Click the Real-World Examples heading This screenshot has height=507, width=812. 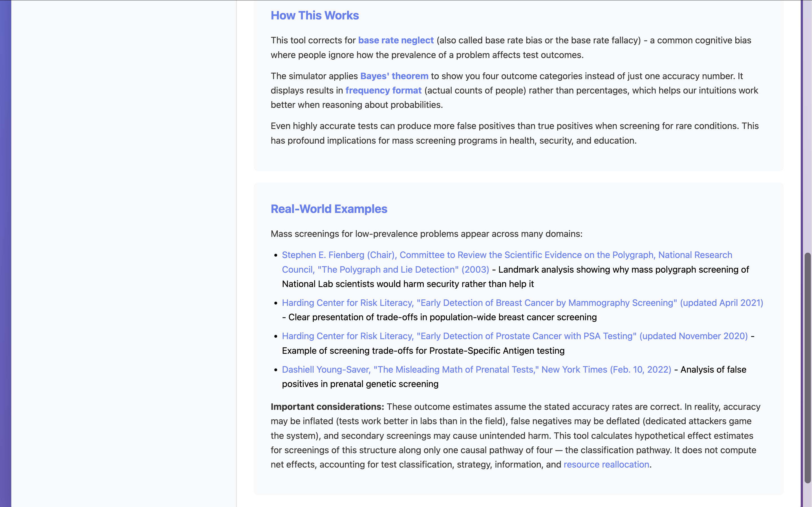pyautogui.click(x=328, y=209)
